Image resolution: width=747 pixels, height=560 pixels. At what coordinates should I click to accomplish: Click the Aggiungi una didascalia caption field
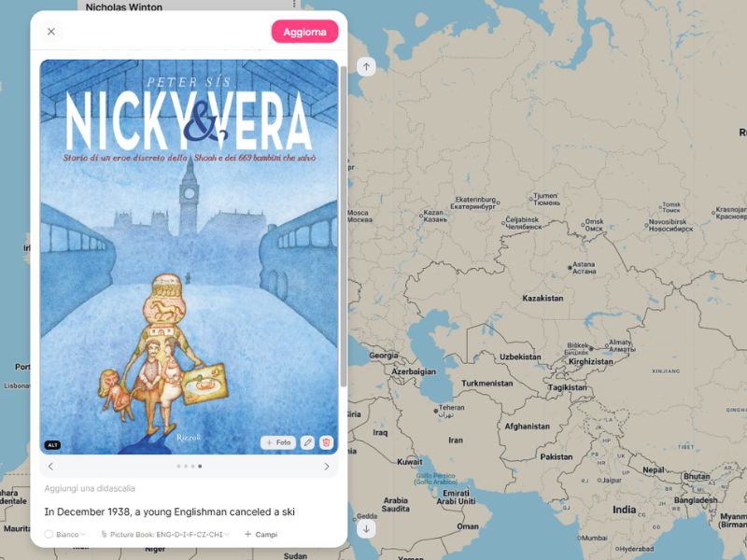pyautogui.click(x=90, y=488)
